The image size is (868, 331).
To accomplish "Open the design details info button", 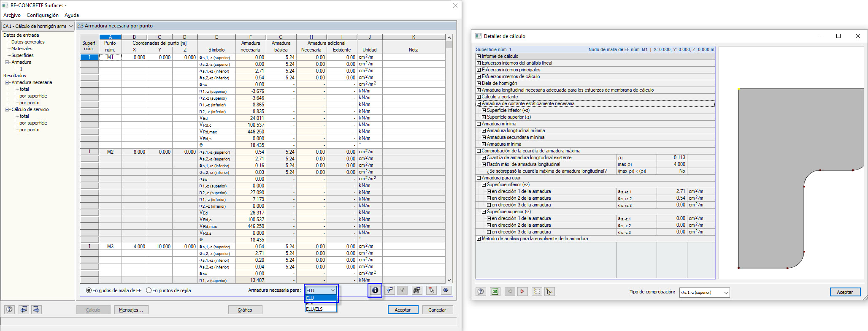I will coord(375,290).
